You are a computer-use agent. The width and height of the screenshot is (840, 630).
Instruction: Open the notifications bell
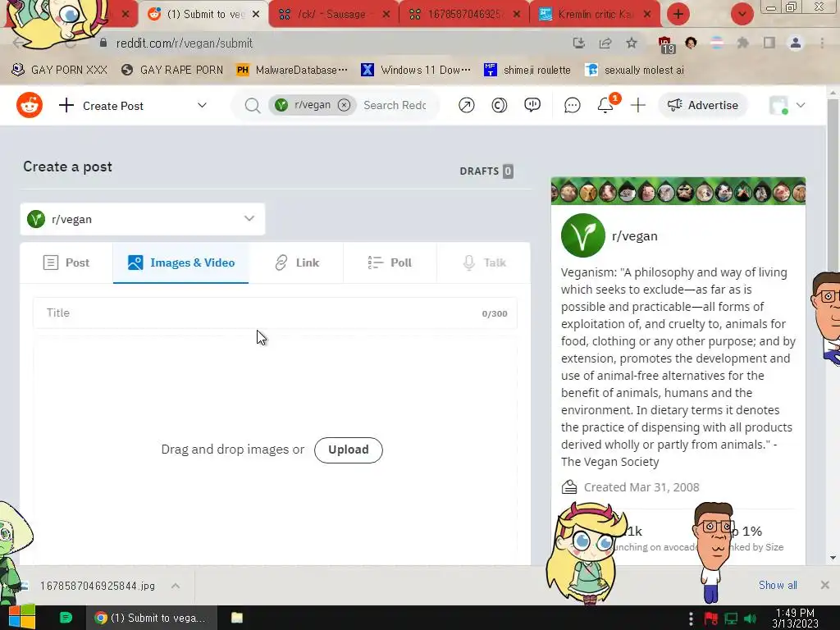click(605, 105)
